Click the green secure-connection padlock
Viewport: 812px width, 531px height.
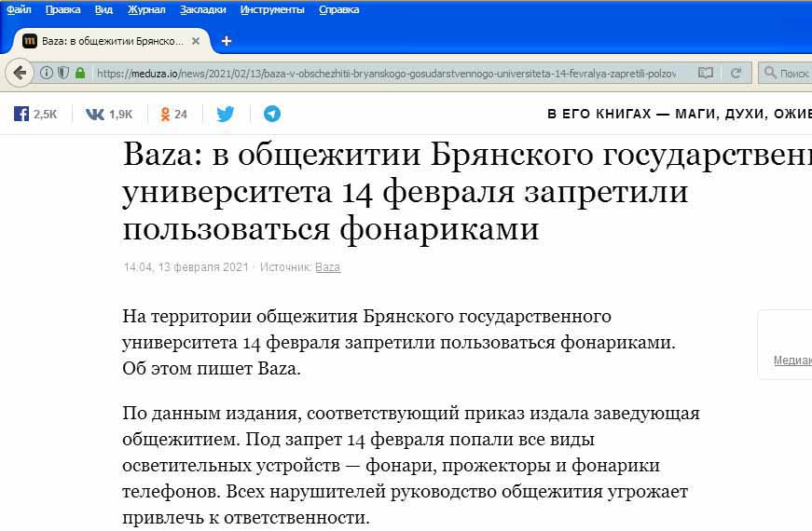[80, 73]
